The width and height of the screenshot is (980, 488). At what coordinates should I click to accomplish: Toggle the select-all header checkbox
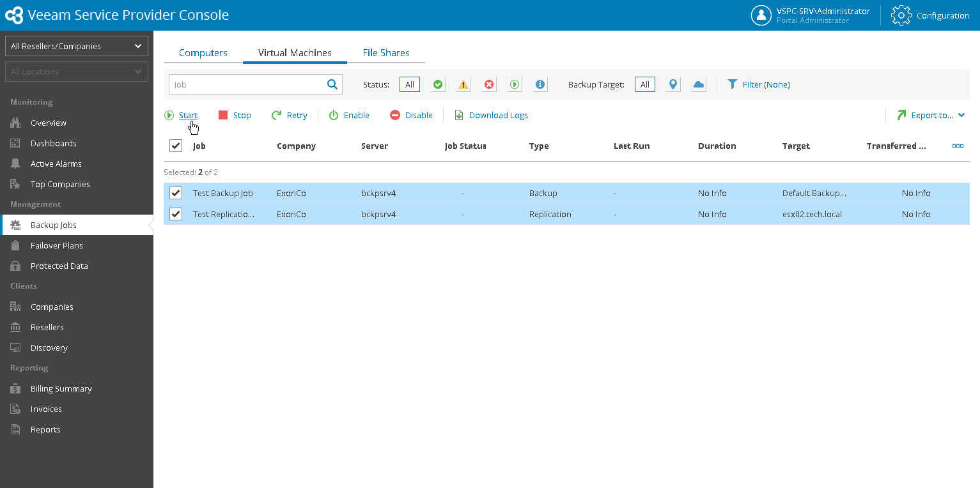pos(176,146)
